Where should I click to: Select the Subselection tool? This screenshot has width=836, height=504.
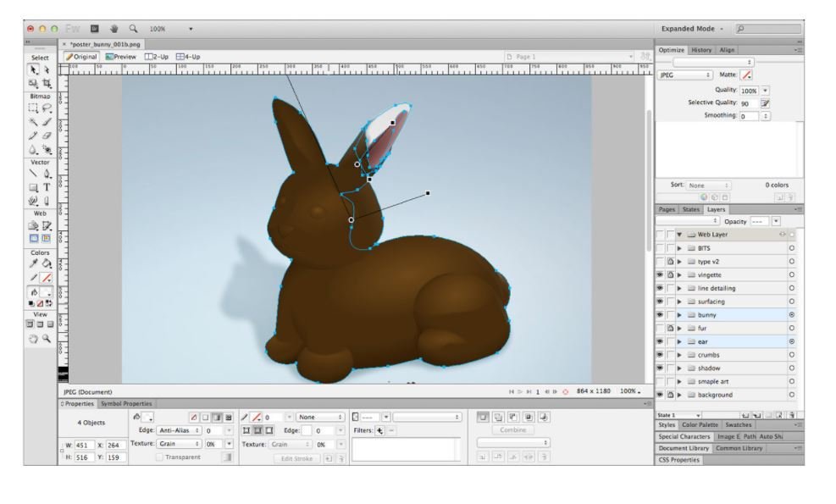pyautogui.click(x=47, y=69)
